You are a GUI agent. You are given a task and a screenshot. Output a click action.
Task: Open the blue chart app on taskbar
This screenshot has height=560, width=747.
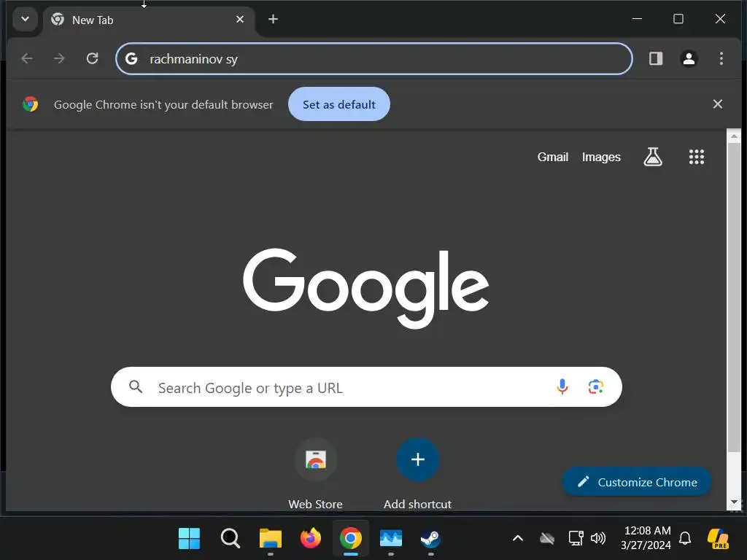click(x=391, y=538)
